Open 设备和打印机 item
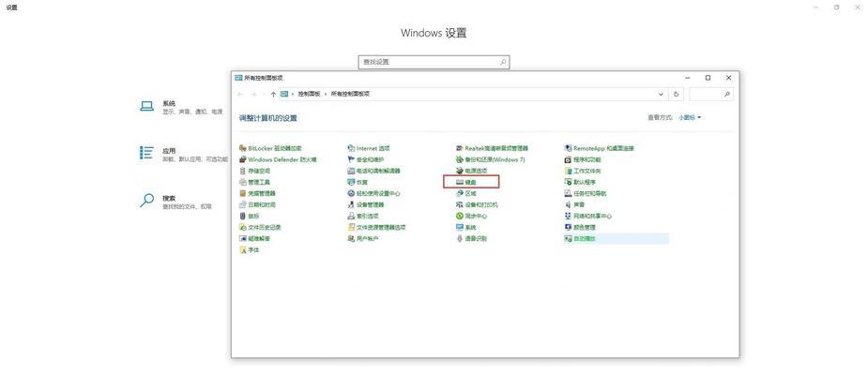 (477, 204)
